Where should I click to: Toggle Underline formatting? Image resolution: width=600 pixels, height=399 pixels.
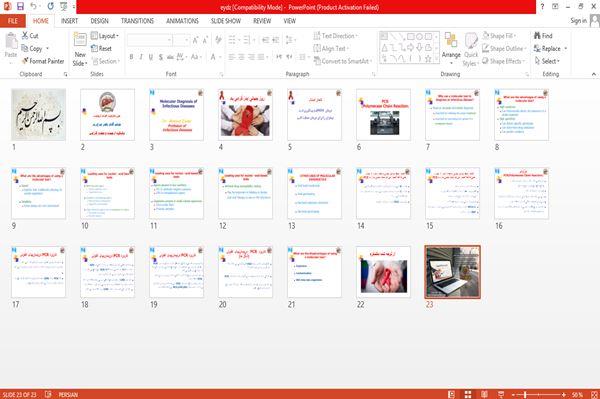click(x=151, y=57)
